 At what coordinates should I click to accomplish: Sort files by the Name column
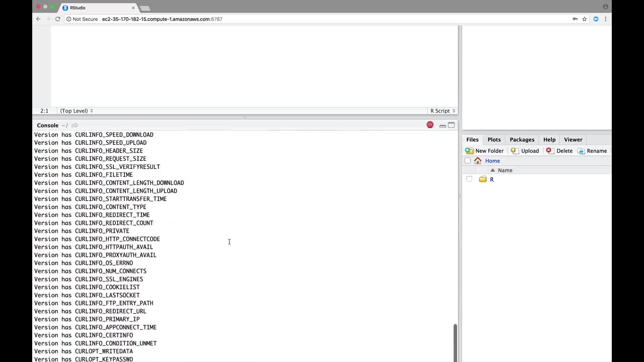pos(505,170)
